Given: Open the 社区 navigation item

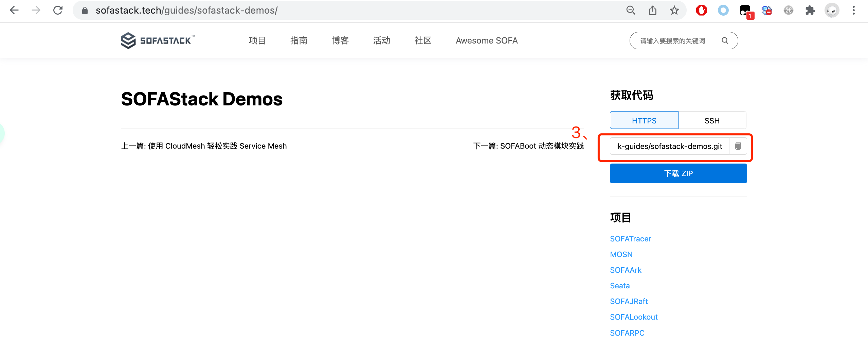Looking at the screenshot, I should (422, 40).
